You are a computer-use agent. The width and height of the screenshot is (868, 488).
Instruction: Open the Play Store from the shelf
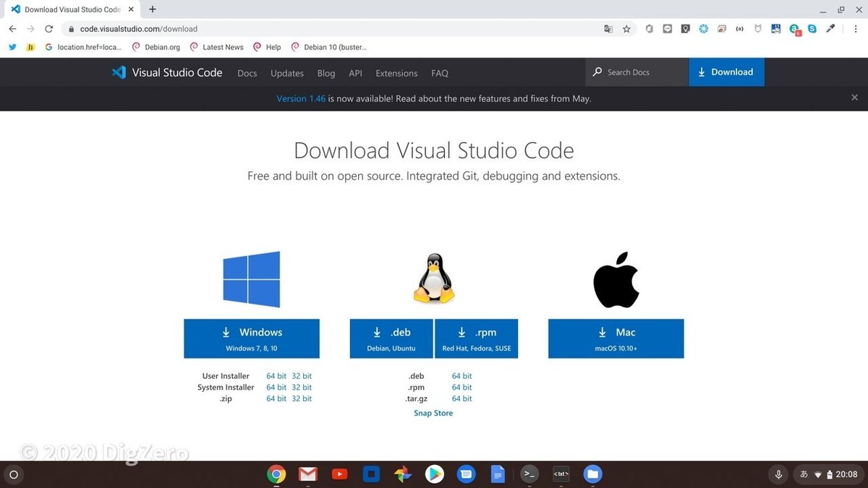point(434,474)
